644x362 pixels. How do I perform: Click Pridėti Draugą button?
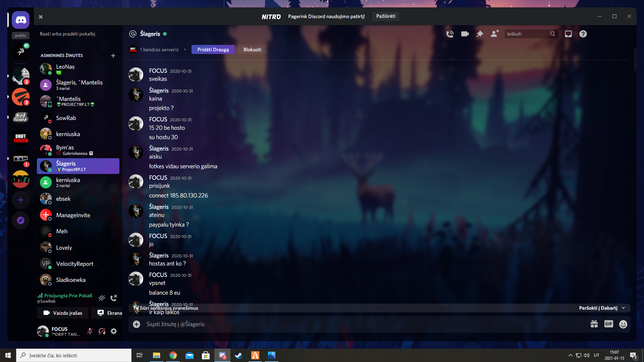(x=213, y=50)
